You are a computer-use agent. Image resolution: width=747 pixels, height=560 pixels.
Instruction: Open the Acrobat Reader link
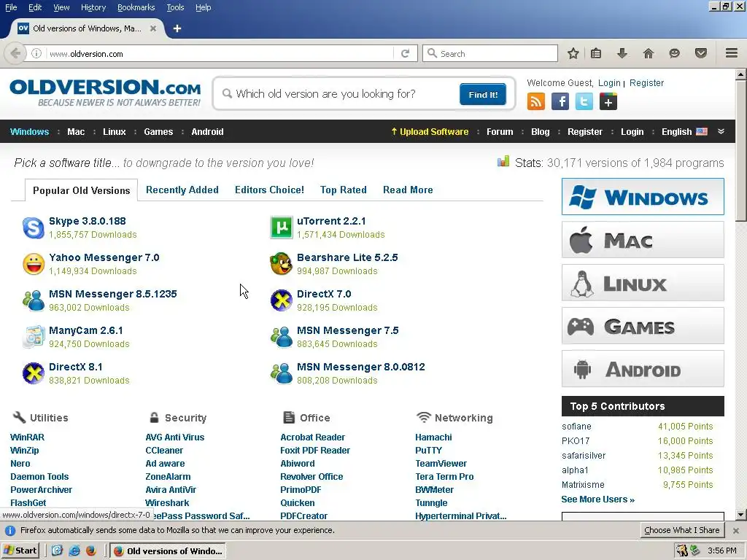pyautogui.click(x=312, y=437)
